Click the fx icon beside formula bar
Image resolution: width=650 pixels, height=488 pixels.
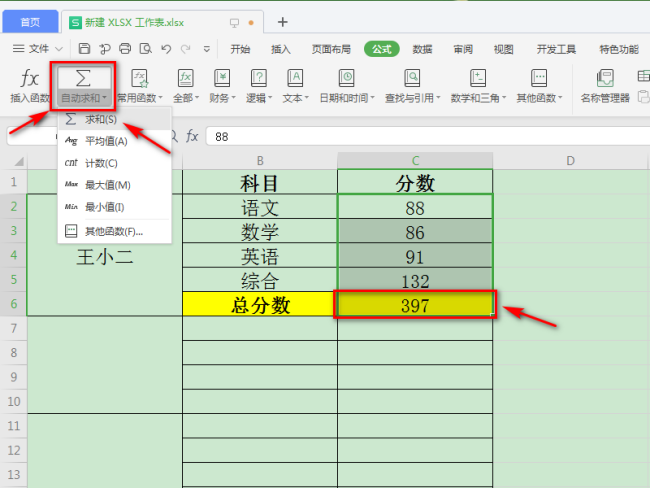pyautogui.click(x=192, y=136)
